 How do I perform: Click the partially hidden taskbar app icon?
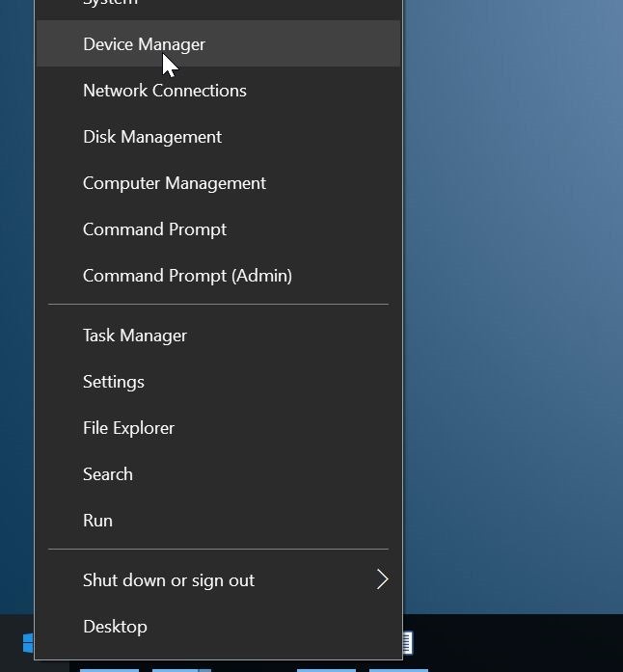click(408, 643)
